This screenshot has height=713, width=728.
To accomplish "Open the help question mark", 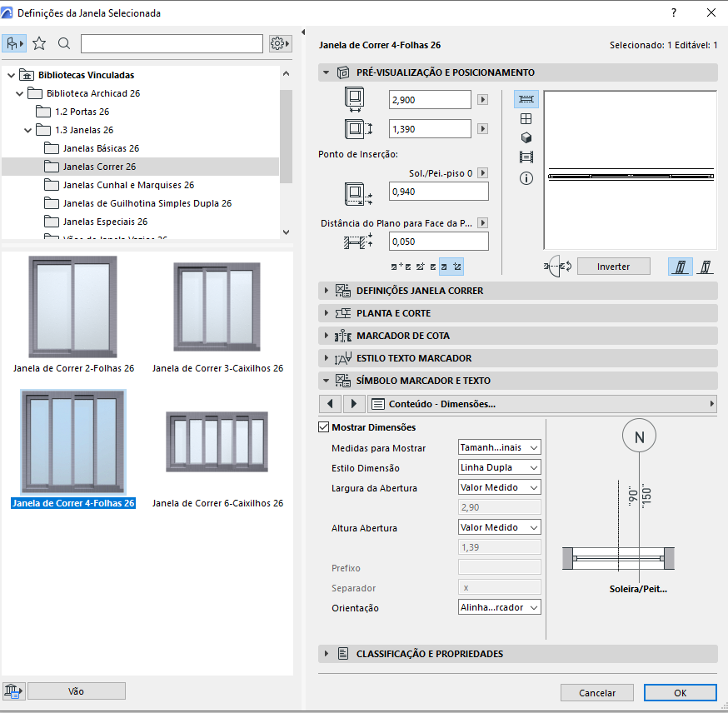I will pyautogui.click(x=674, y=12).
